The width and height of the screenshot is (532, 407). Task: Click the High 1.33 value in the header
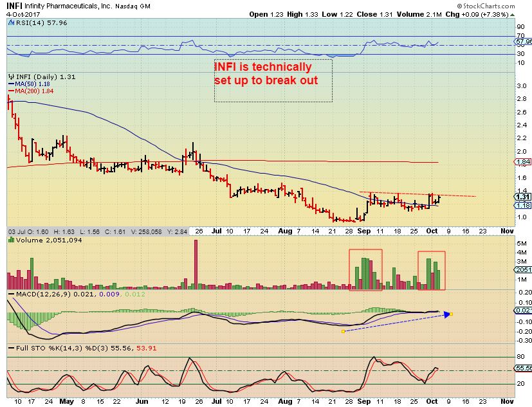coord(302,14)
